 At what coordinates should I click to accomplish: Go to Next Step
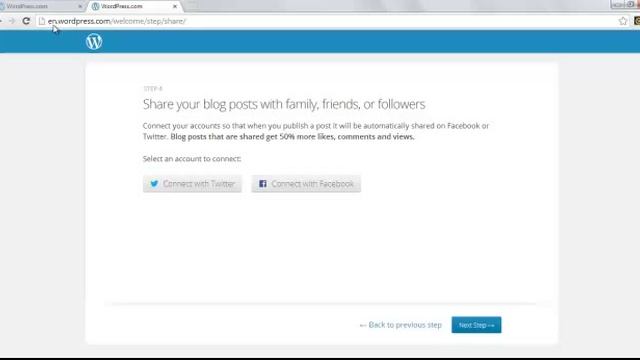coord(476,325)
